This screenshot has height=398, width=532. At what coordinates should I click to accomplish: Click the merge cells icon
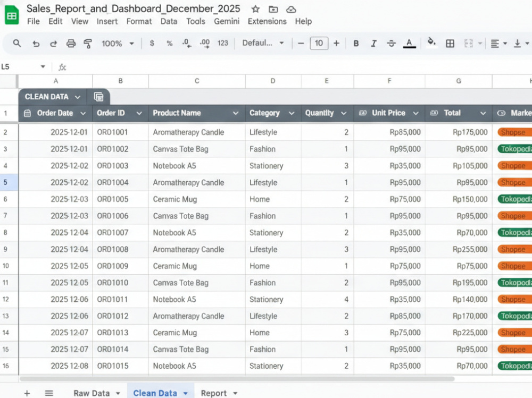pos(469,44)
